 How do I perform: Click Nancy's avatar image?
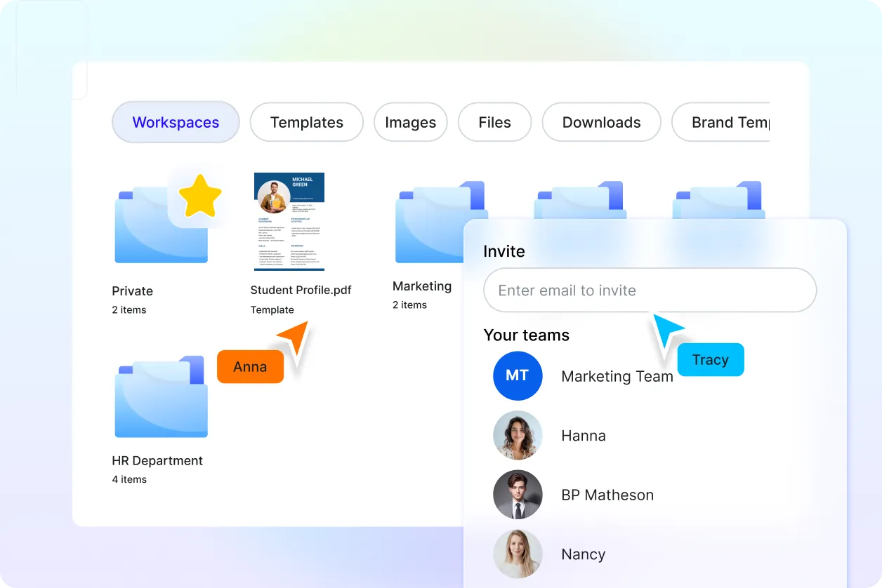pyautogui.click(x=518, y=554)
